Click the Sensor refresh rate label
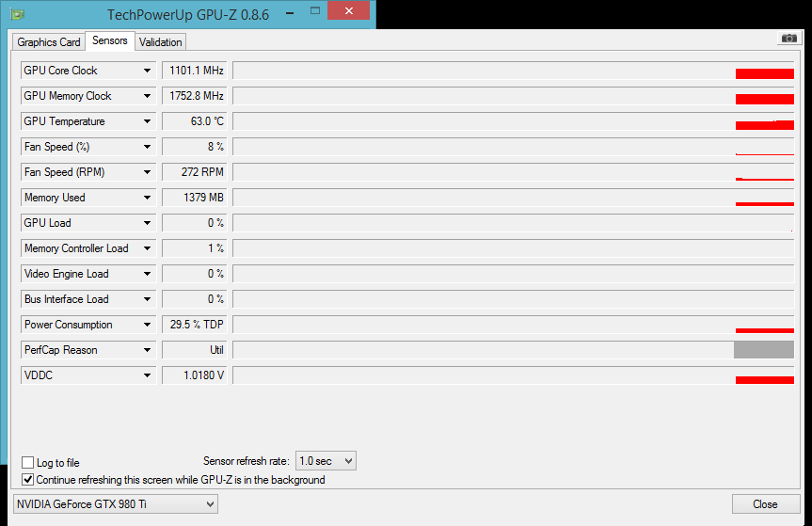812x526 pixels. (x=246, y=461)
